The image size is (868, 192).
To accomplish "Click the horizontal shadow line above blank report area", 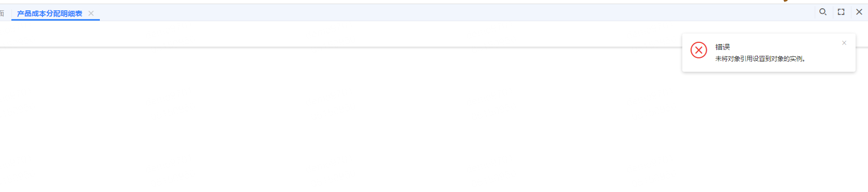I will coord(336,47).
